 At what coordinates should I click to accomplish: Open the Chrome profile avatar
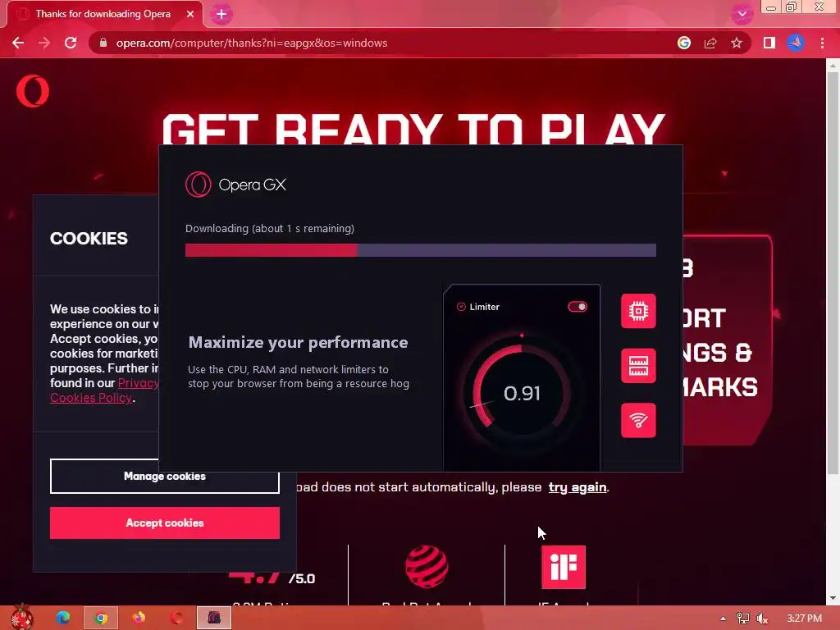[x=796, y=43]
